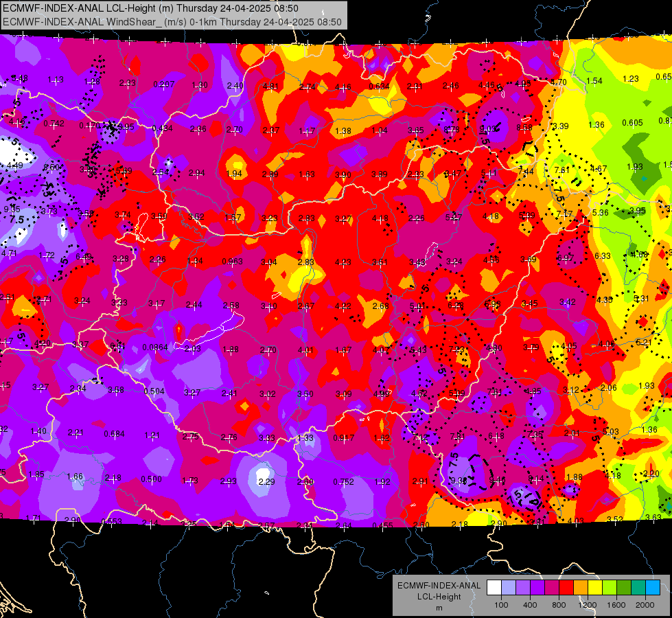This screenshot has height=618, width=672.
Task: Click the legend unit label m
Action: click(439, 608)
